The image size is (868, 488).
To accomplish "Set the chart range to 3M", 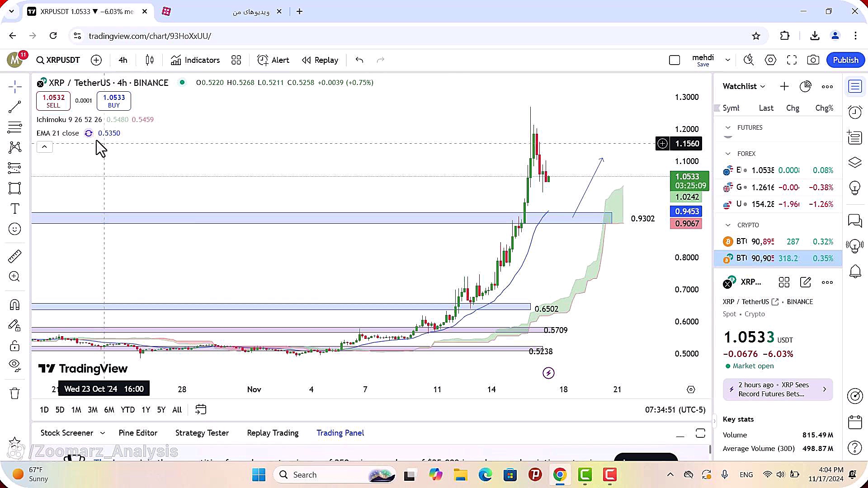I will pos(93,410).
